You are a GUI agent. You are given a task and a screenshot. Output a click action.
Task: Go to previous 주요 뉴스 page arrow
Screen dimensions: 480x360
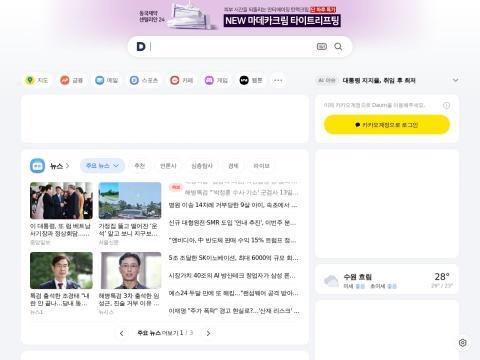(122, 333)
